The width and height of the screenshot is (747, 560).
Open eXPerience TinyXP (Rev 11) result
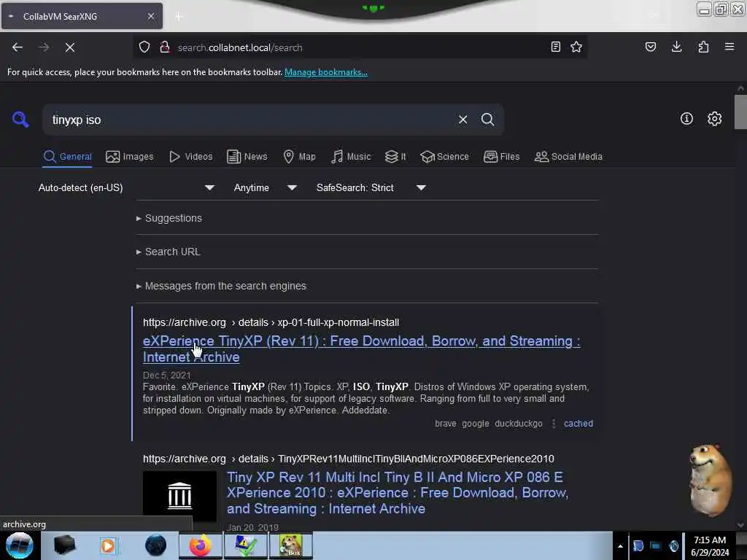pos(361,349)
